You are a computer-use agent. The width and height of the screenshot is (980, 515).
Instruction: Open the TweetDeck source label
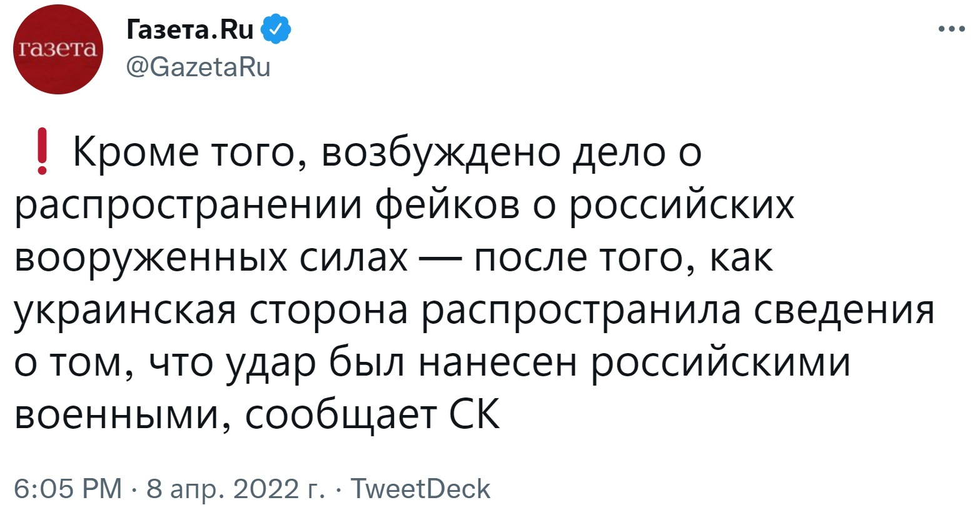(420, 489)
